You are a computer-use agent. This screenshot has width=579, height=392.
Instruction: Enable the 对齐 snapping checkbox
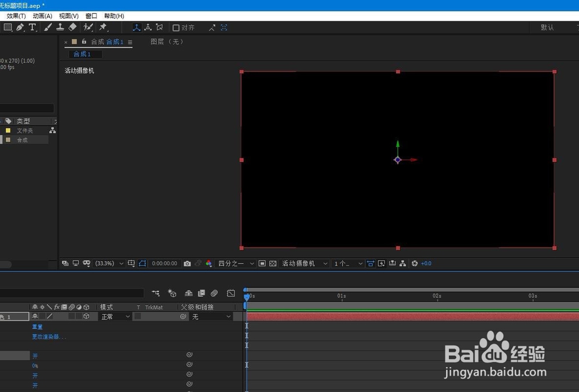click(x=176, y=28)
